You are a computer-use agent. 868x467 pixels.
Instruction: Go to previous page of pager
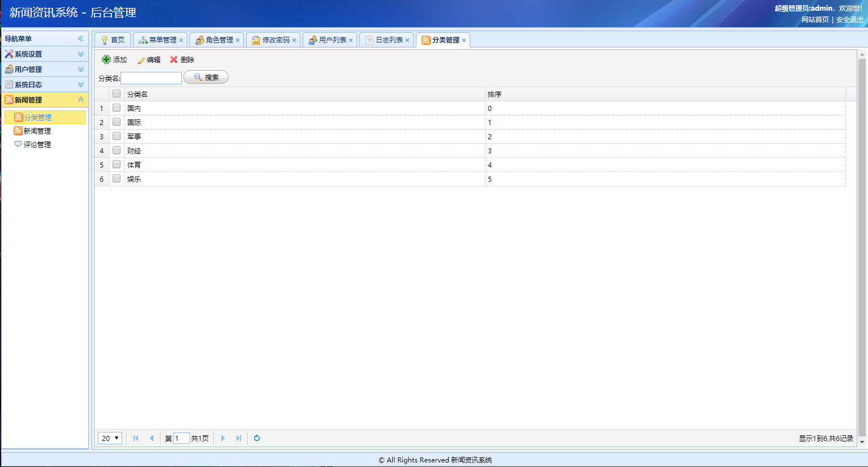coord(152,438)
